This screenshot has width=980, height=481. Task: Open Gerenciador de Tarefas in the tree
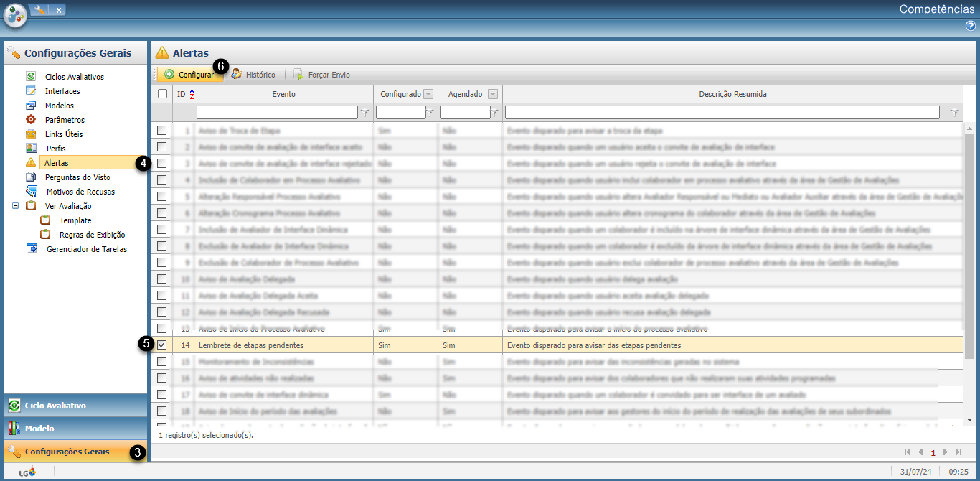click(x=87, y=249)
